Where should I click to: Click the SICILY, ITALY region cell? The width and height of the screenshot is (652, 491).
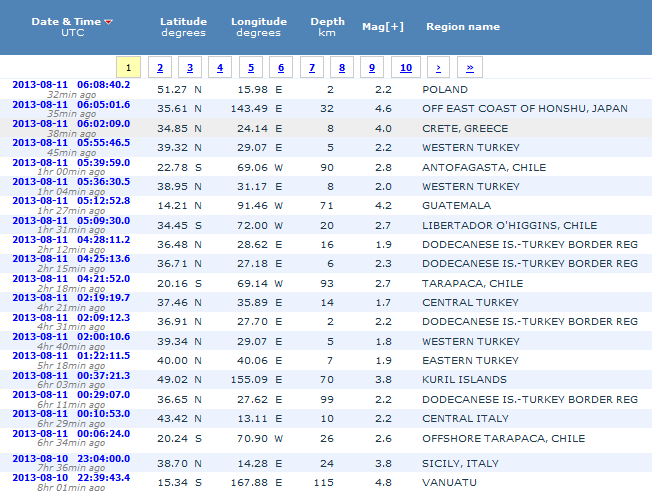point(460,464)
